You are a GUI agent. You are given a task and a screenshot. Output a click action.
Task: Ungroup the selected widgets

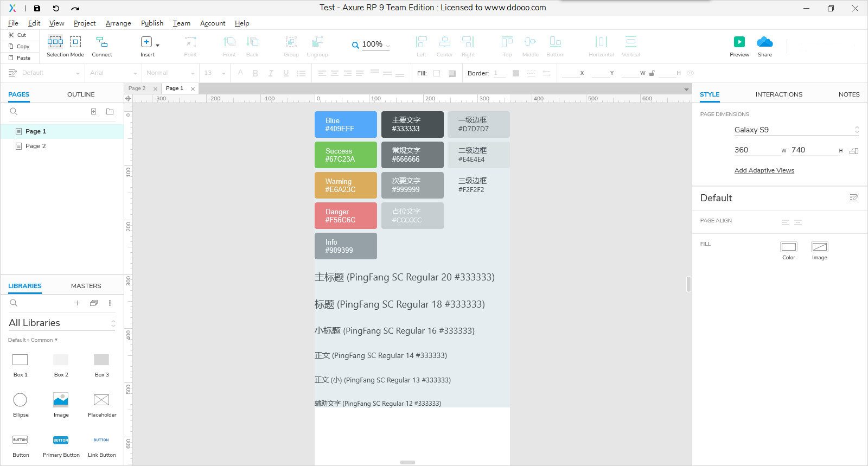(317, 46)
